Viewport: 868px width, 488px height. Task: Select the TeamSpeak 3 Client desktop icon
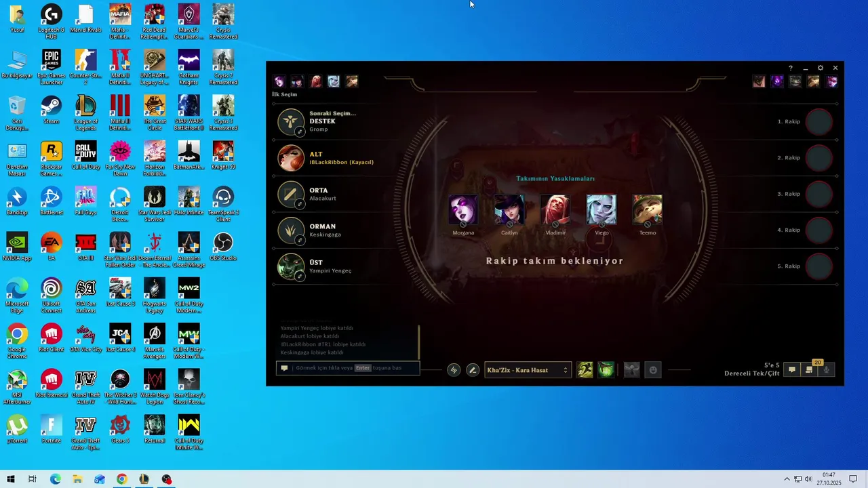click(x=223, y=204)
